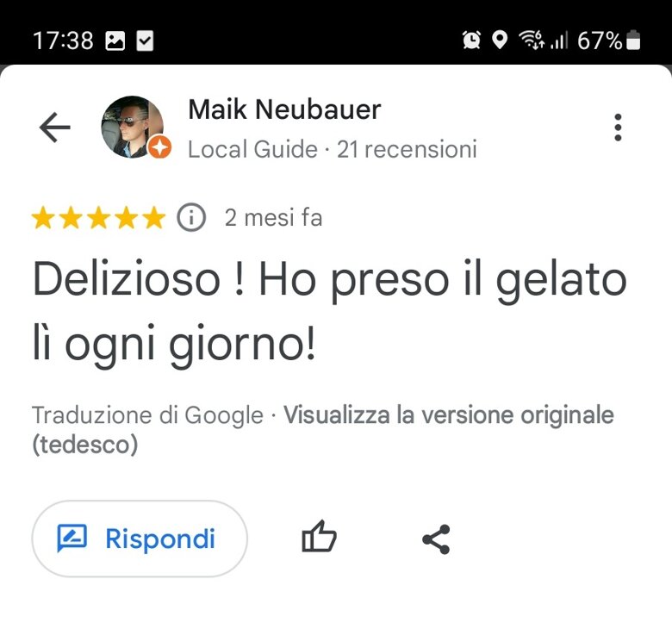Like the review with thumbs-up icon
This screenshot has width=672, height=629.
click(320, 536)
